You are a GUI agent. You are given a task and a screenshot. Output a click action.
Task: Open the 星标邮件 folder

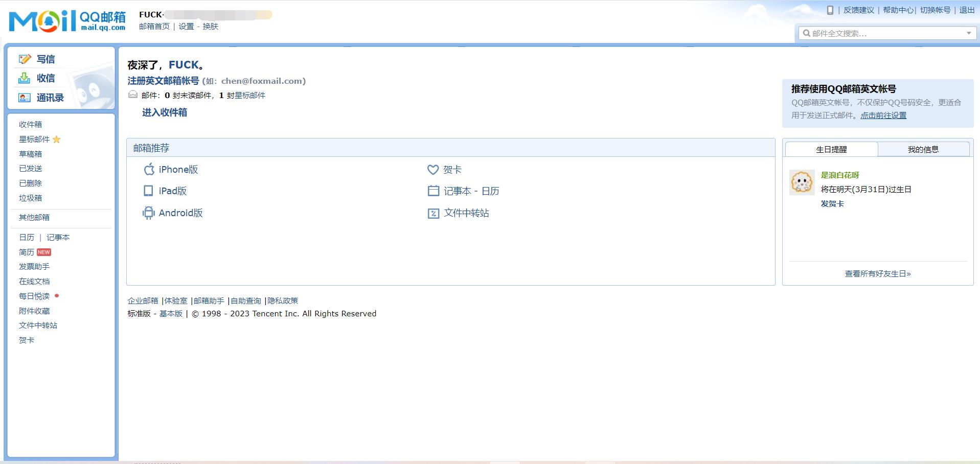(x=34, y=139)
